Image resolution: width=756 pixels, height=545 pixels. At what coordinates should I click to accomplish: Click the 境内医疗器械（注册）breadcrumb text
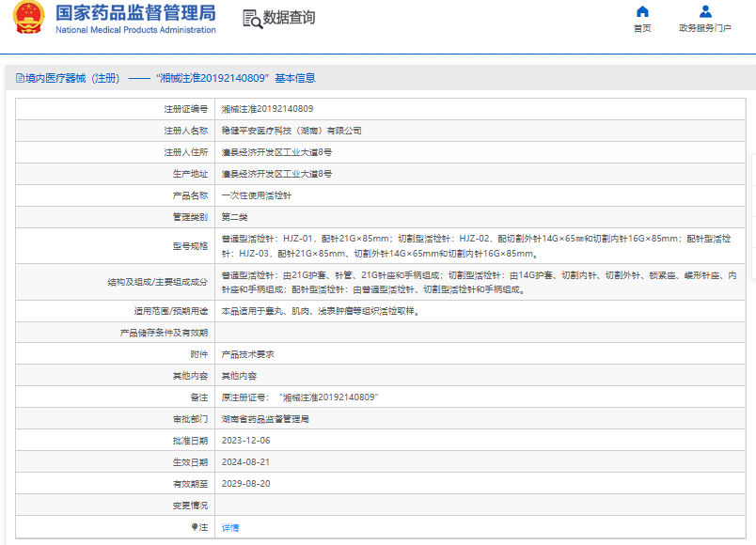[71, 79]
